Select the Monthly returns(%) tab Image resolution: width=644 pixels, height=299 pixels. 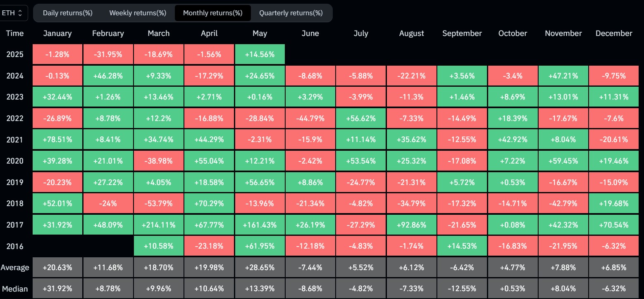point(212,13)
